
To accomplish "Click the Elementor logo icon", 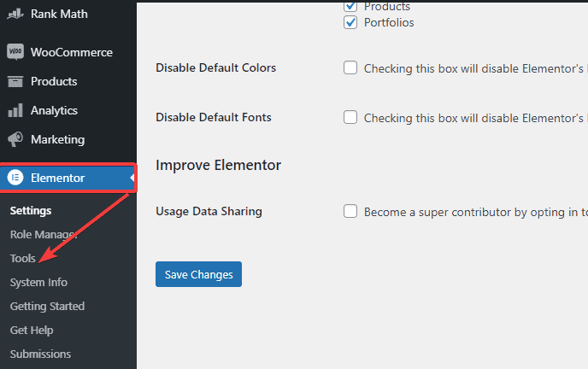I will [15, 178].
